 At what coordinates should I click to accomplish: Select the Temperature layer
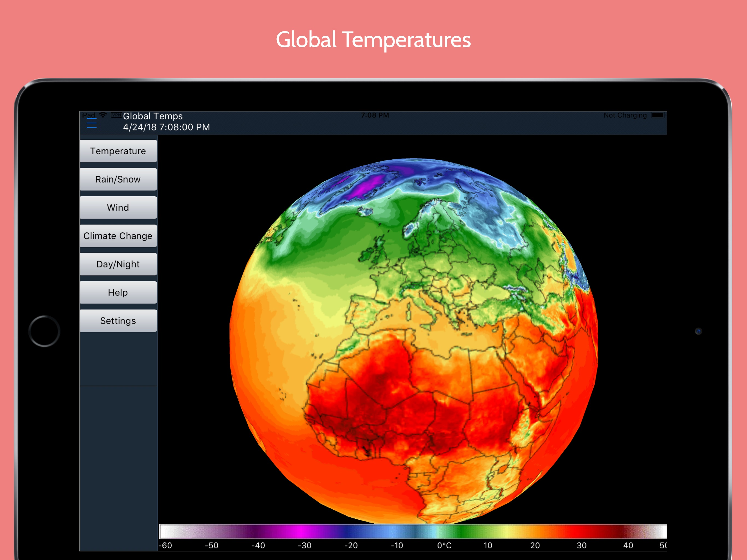pyautogui.click(x=118, y=151)
